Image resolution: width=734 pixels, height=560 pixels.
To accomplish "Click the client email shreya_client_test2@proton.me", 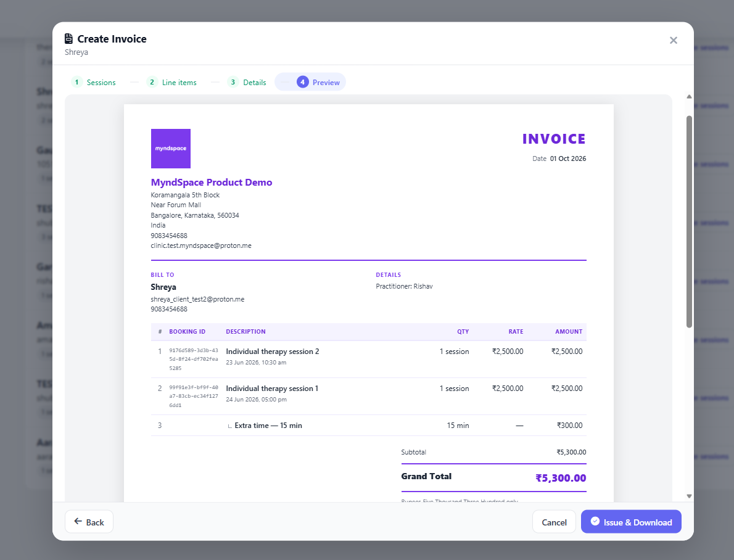I will [x=197, y=299].
